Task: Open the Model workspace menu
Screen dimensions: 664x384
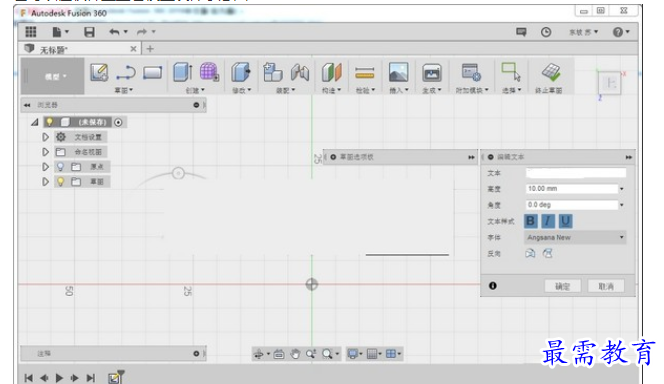Action: [x=53, y=77]
